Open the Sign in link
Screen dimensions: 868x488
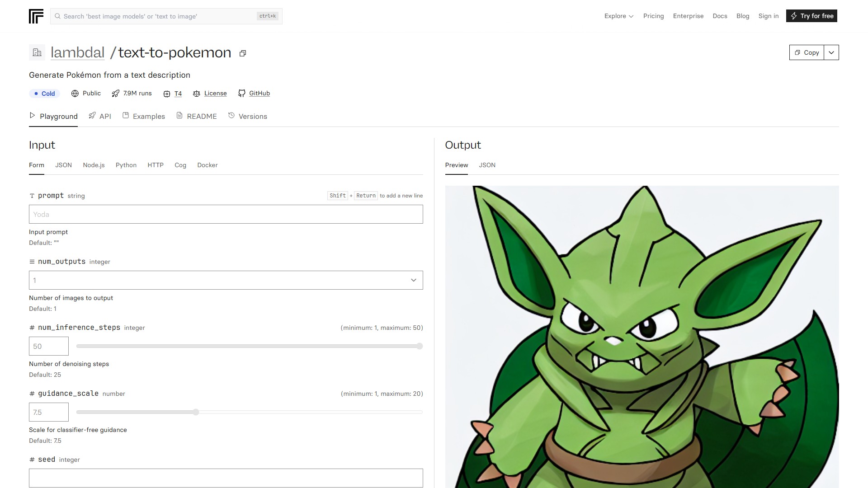pos(769,16)
